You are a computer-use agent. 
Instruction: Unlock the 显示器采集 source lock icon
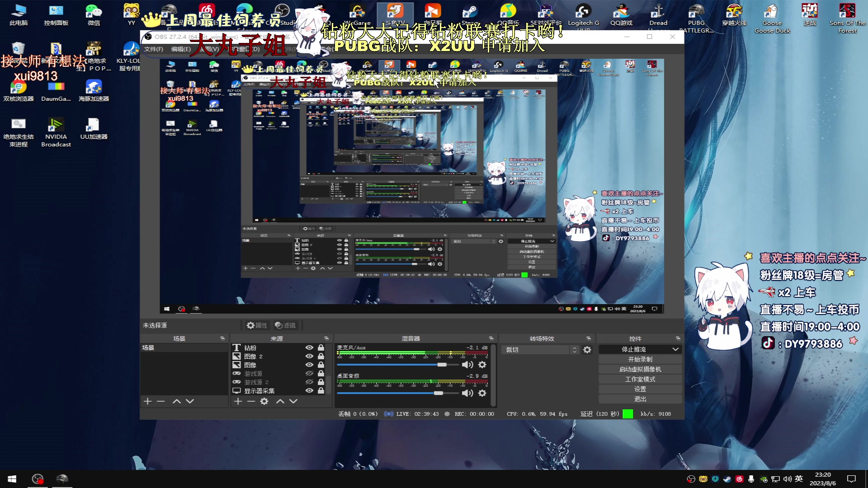pyautogui.click(x=321, y=391)
